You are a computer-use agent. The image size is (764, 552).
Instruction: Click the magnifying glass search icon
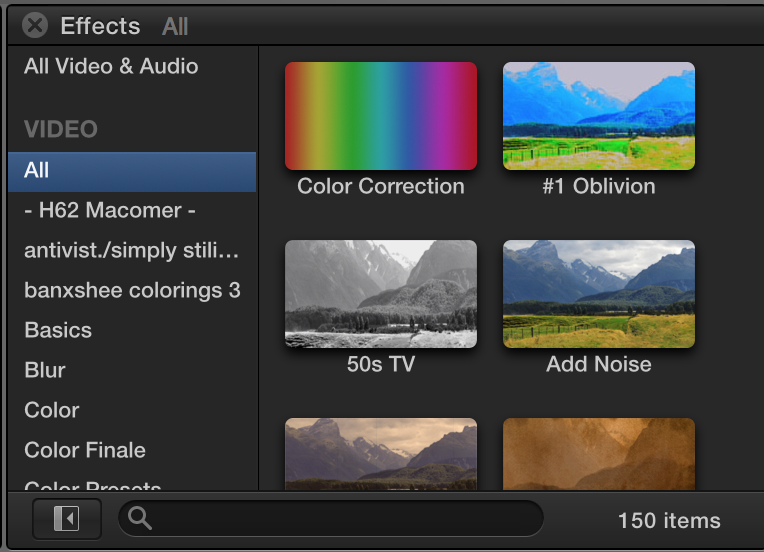pos(140,518)
